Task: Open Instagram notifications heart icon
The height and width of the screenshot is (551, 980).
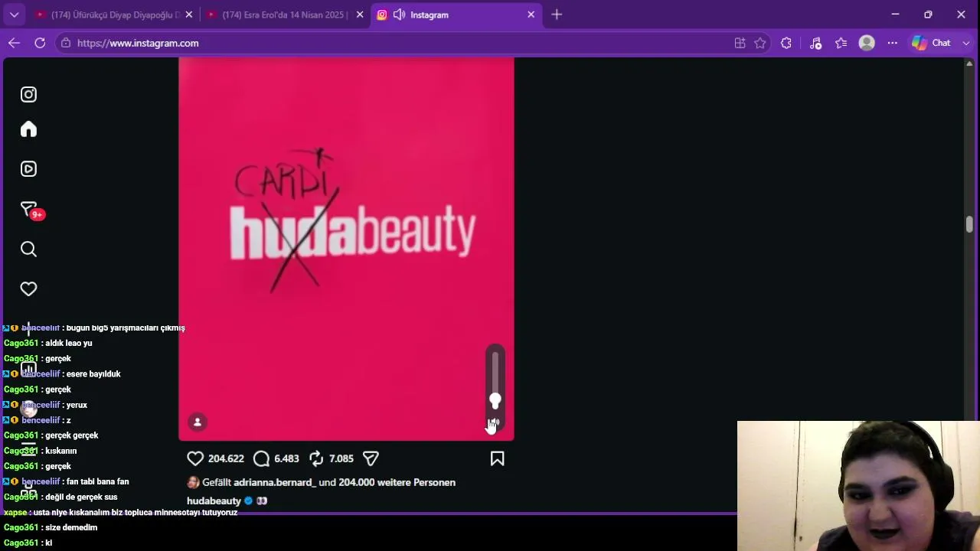Action: [x=28, y=289]
